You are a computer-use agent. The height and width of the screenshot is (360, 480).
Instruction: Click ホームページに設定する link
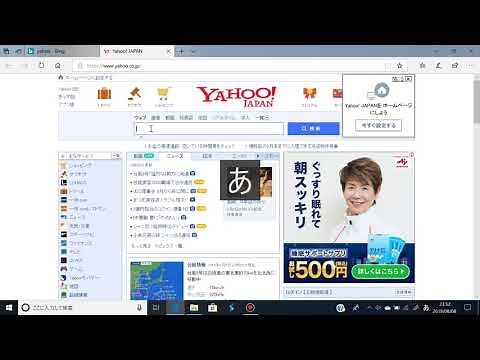point(85,78)
